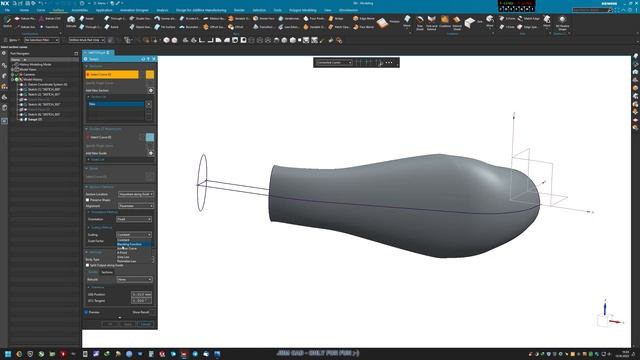Click the Ruled surface tool

pyautogui.click(x=110, y=27)
